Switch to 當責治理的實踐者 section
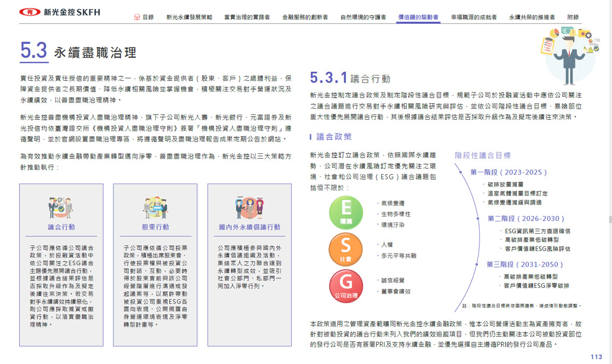Screen dimensions: 612x364 [247, 17]
